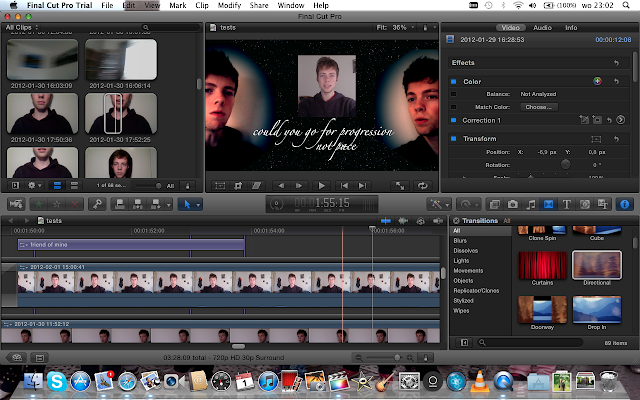Toggle loop playback

click(422, 186)
